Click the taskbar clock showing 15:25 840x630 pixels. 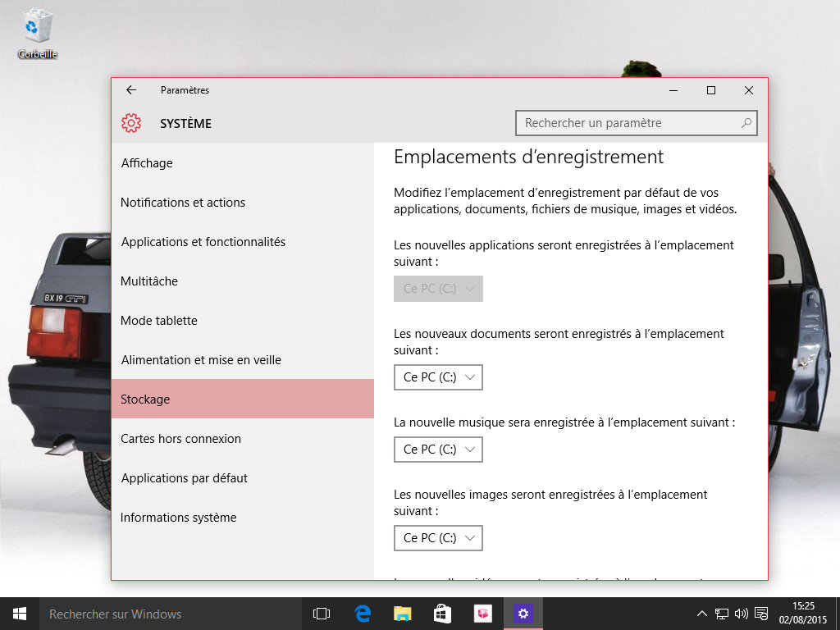point(803,614)
